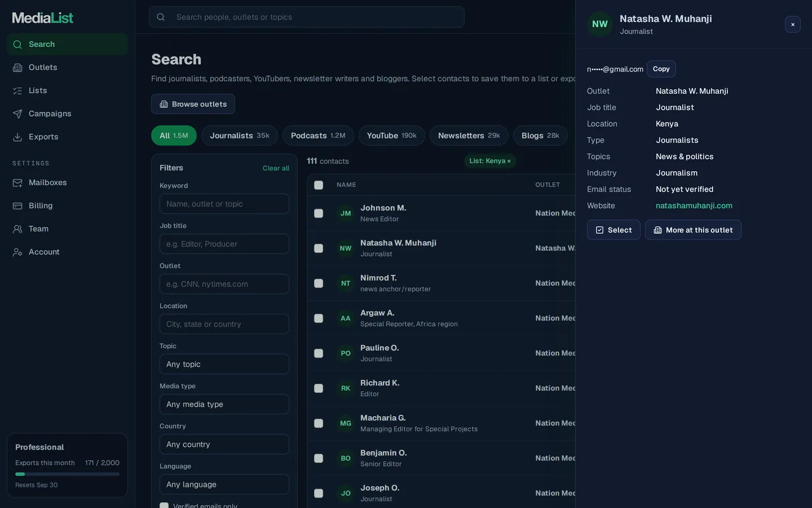Switch to the Podcasts tab

[318, 135]
